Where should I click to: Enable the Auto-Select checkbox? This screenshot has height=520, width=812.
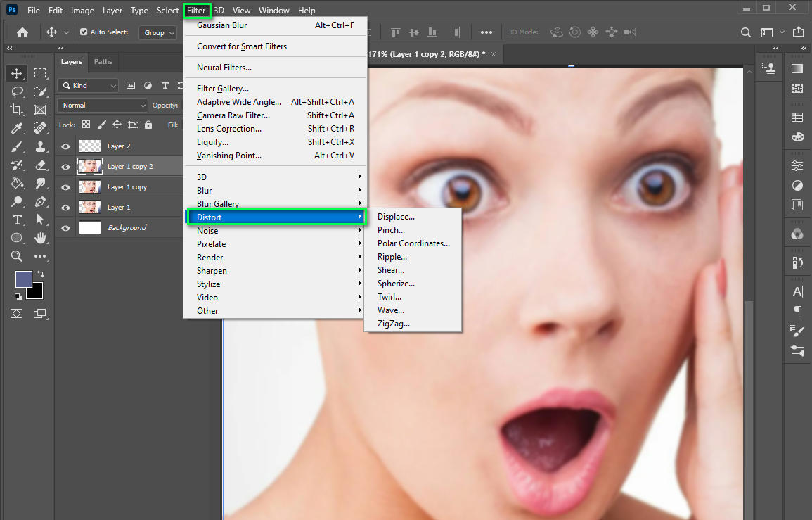(x=82, y=32)
